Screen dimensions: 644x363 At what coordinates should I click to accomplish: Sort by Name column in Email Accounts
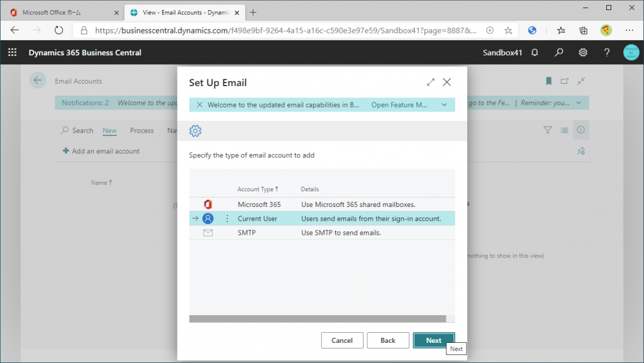[x=101, y=182]
